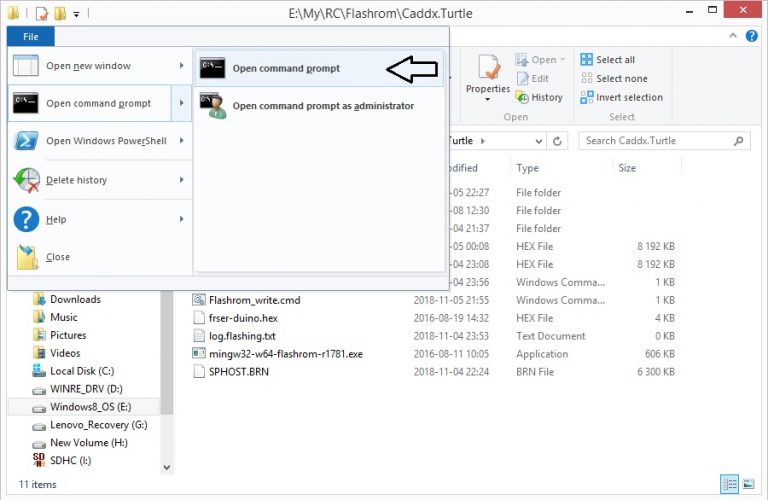Screen dimensions: 768x500
Task: Open Lenovo_Recovery (G:) drive
Action: (98, 425)
